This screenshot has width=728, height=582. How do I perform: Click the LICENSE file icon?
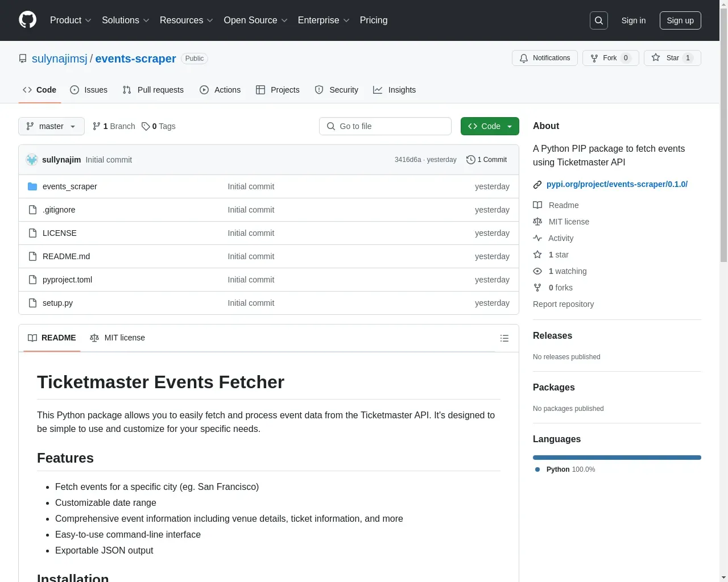click(x=32, y=233)
